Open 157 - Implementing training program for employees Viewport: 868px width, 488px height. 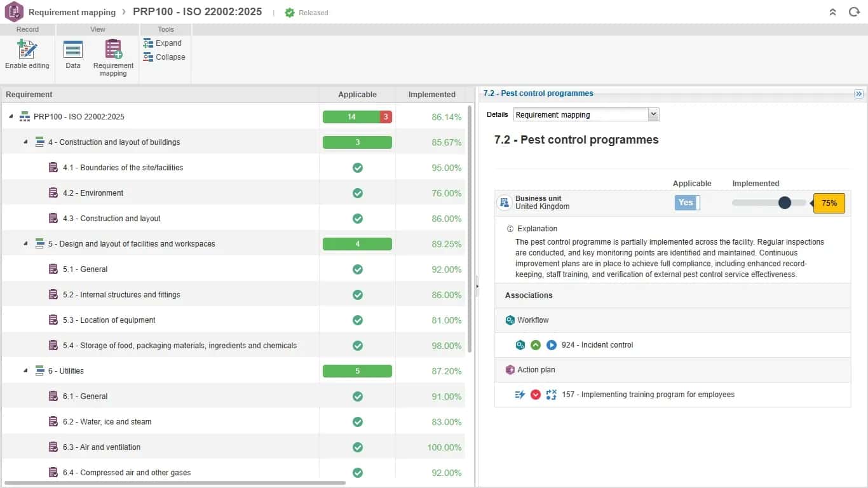(x=648, y=395)
